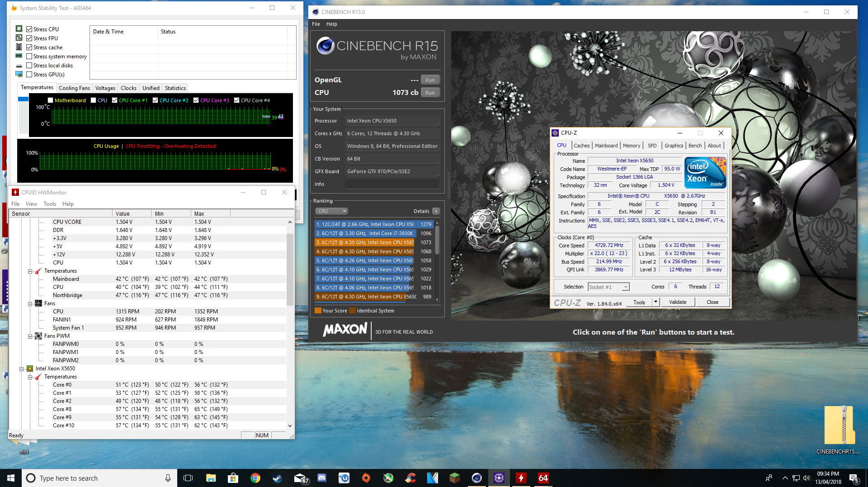This screenshot has height=487, width=868.
Task: Open File Explorer from the taskbar
Action: click(211, 478)
